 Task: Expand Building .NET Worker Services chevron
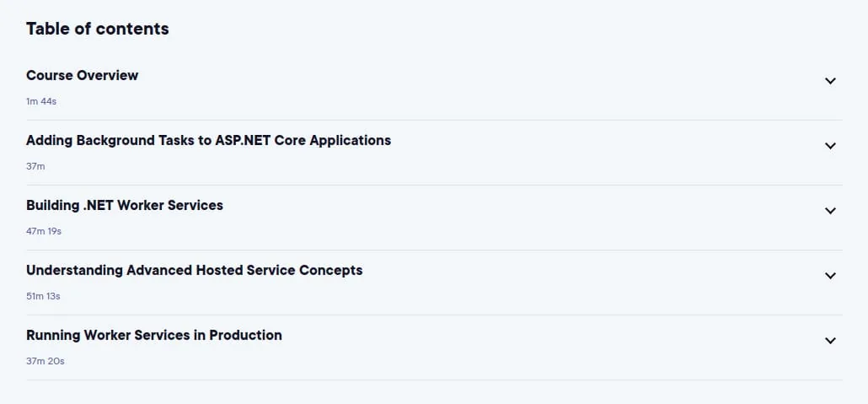(x=830, y=211)
